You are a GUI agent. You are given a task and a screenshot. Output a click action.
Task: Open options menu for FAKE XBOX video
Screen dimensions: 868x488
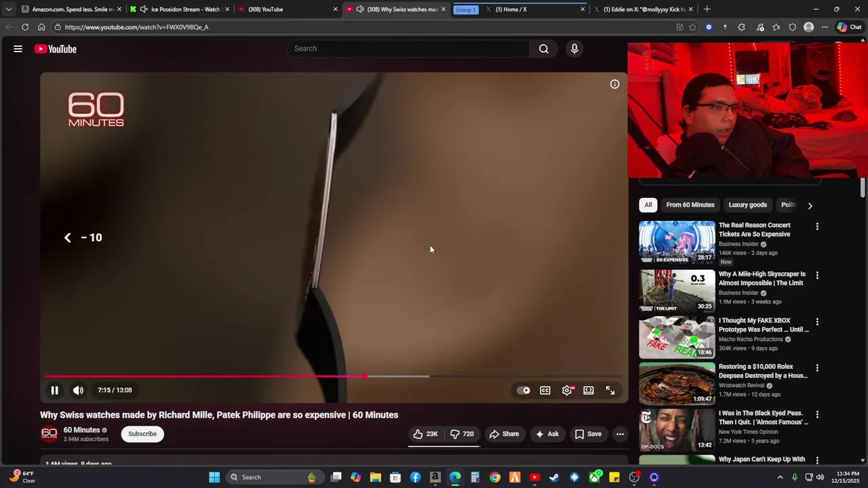click(817, 322)
